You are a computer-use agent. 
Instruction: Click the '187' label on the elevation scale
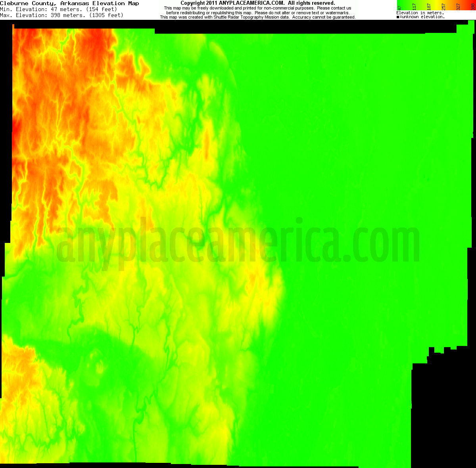[x=428, y=7]
